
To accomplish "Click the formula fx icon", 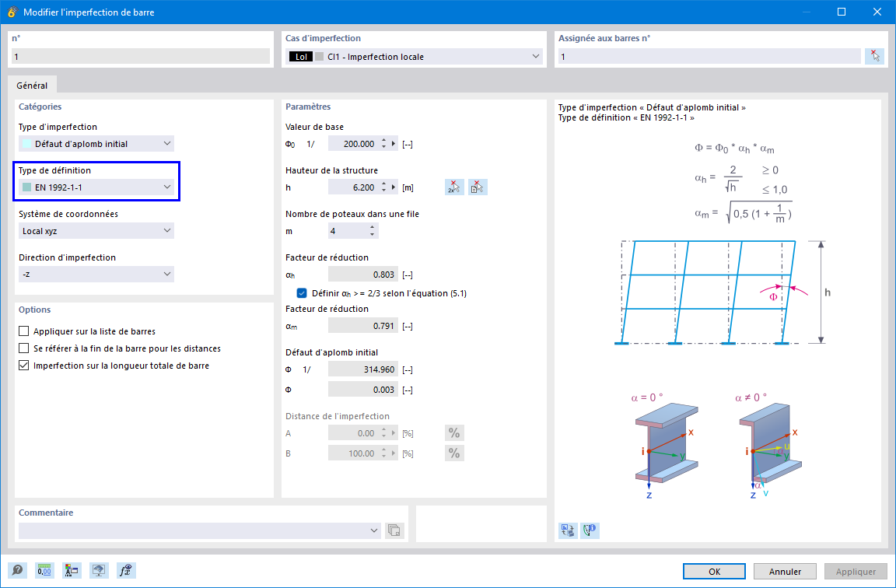I will tap(126, 570).
